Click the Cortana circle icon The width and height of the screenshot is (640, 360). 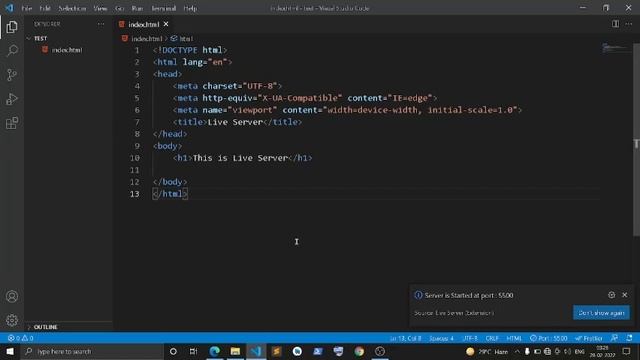173,351
